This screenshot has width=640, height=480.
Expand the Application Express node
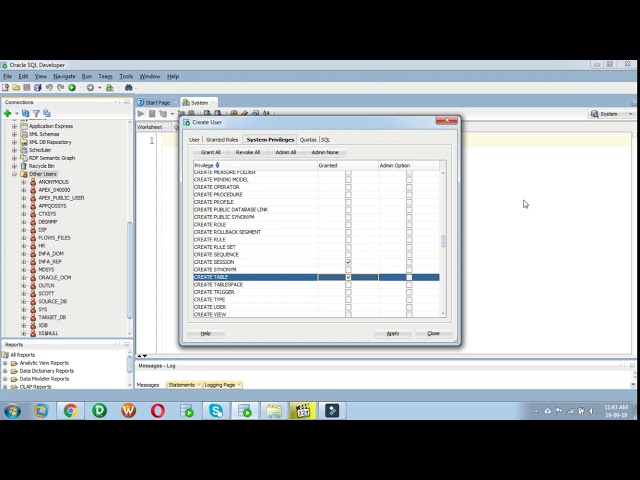(14, 126)
